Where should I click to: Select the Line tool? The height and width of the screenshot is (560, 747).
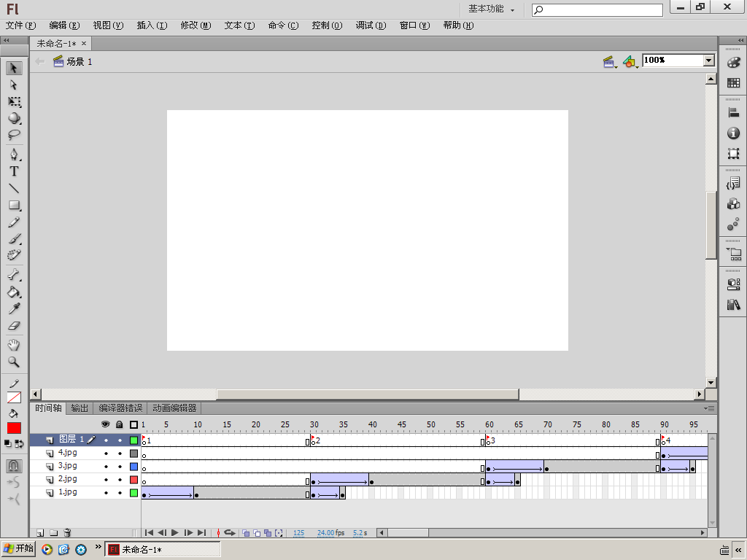pyautogui.click(x=14, y=188)
